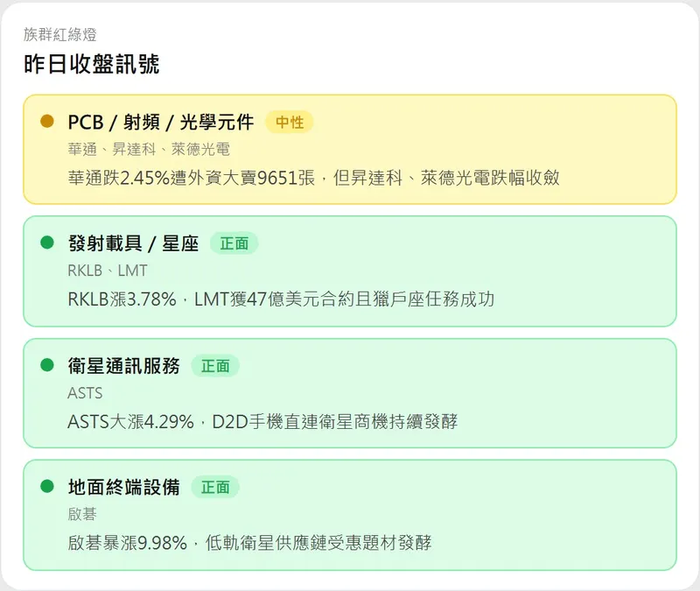
Task: Open the PCB / 射頻 / 光學元件 card title
Action: (160, 123)
